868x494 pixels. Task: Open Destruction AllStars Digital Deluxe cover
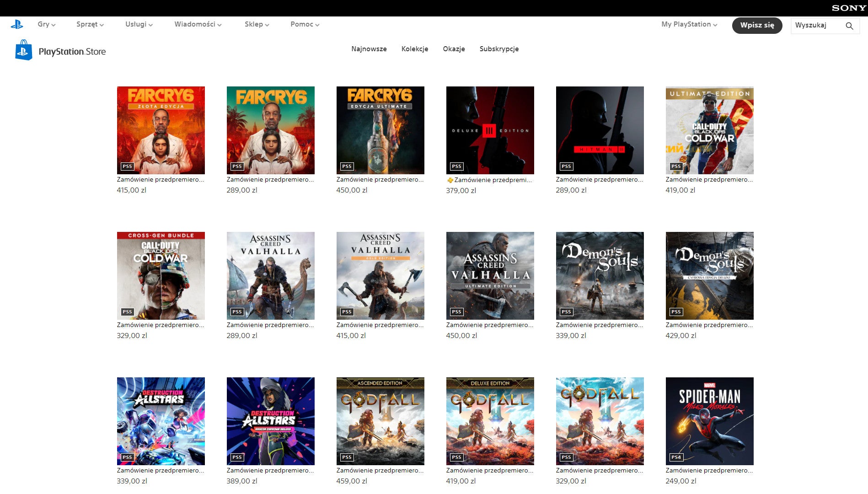pyautogui.click(x=271, y=421)
